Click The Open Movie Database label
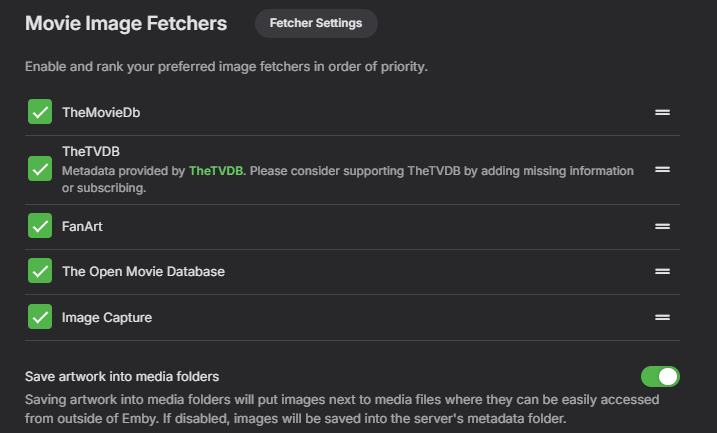This screenshot has width=717, height=433. pyautogui.click(x=143, y=272)
